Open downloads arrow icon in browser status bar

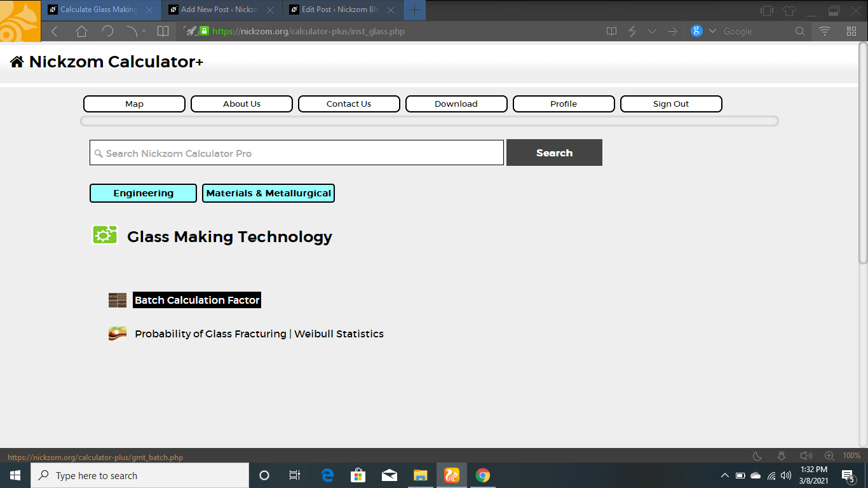782,456
